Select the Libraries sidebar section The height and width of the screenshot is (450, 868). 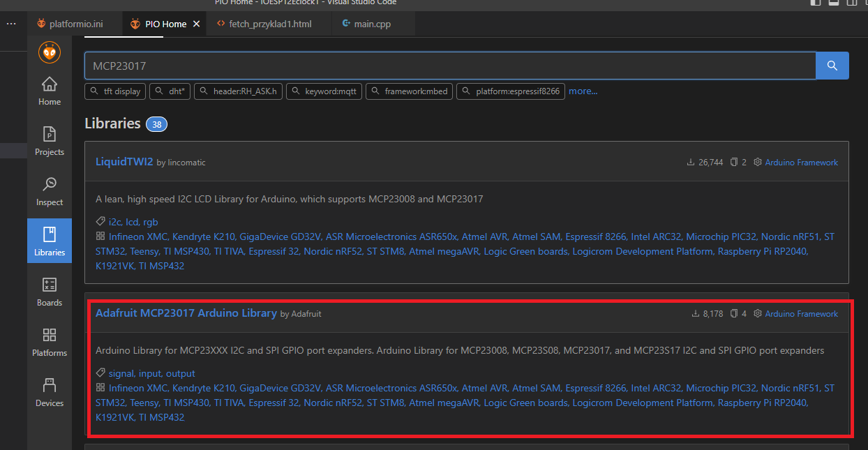pos(50,241)
